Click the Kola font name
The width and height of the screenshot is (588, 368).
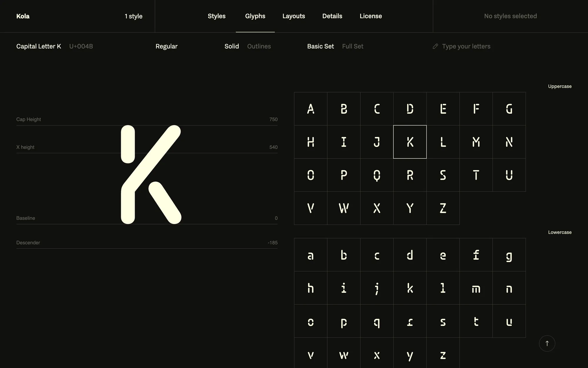23,16
